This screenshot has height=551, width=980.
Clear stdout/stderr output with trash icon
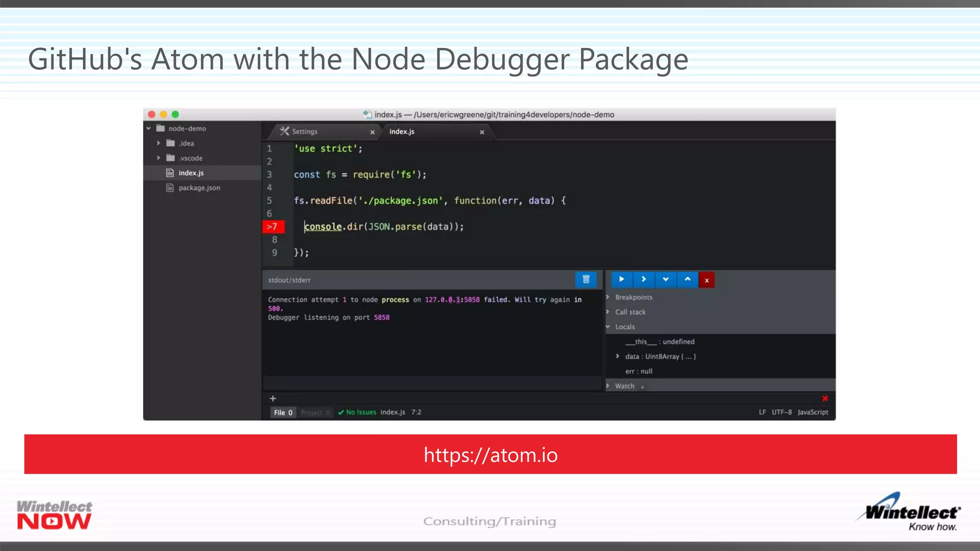586,279
